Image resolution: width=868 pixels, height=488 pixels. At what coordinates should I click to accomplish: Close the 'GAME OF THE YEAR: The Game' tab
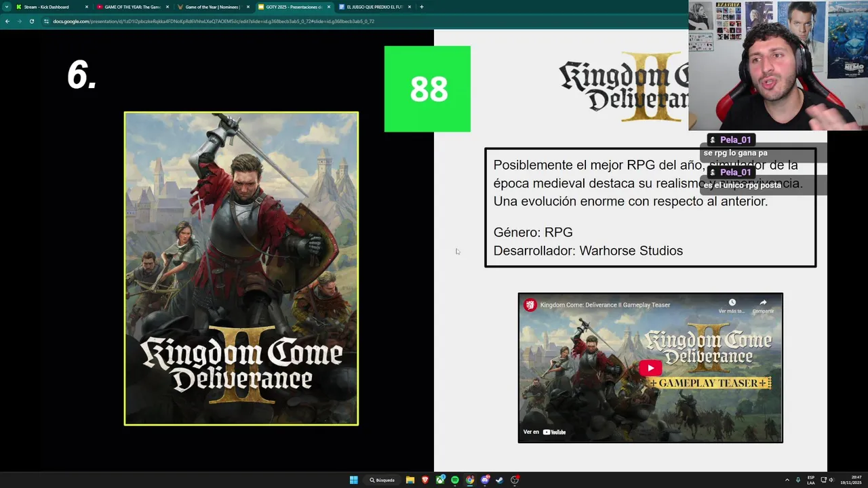(167, 7)
